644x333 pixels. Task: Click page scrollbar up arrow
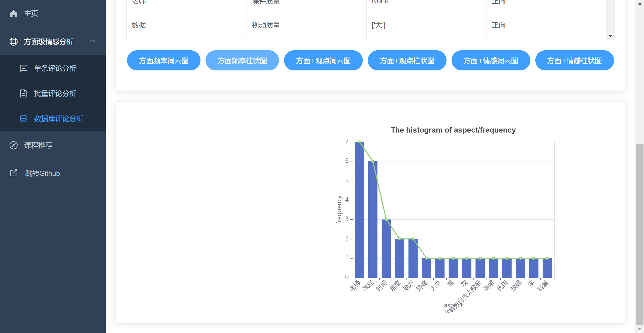click(x=639, y=4)
